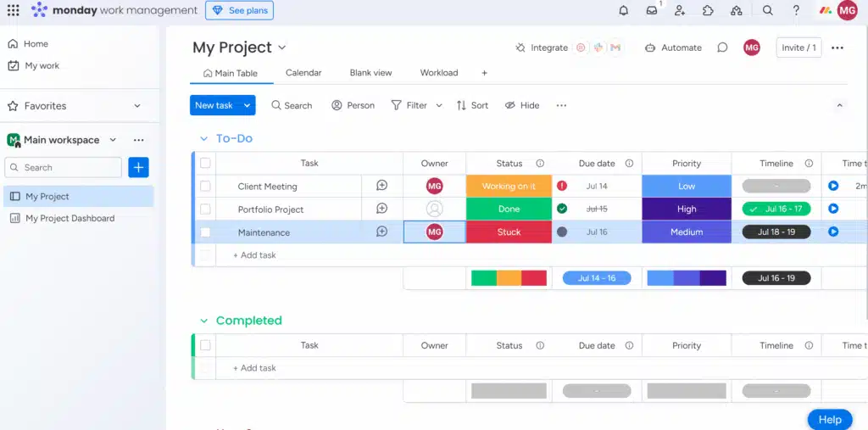Click the search magnifier in top bar
The height and width of the screenshot is (430, 868).
pos(767,10)
